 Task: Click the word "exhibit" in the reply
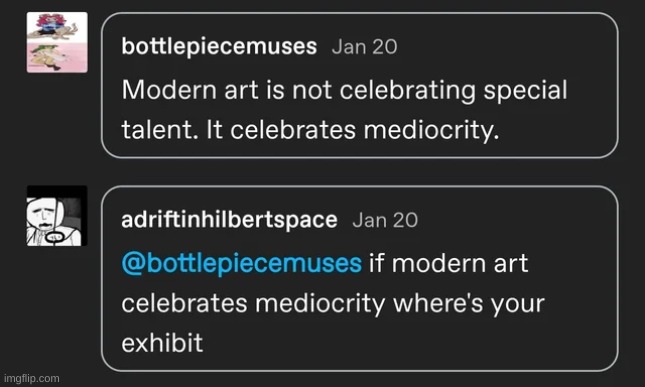tap(162, 343)
